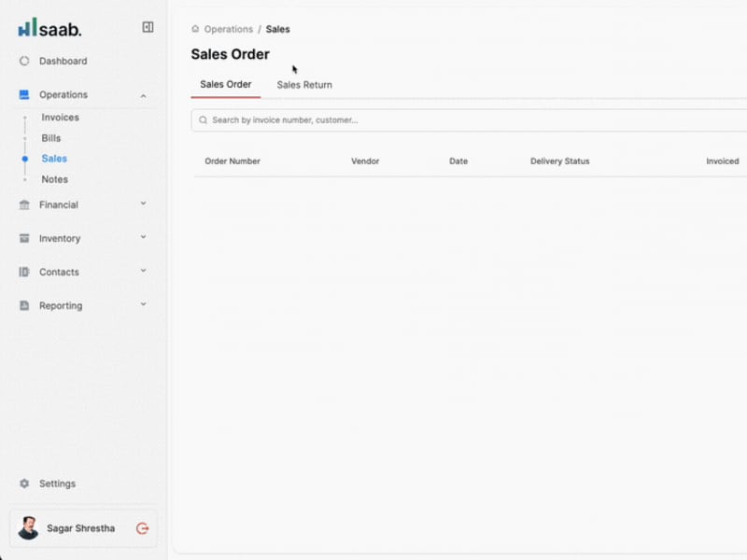Expand the Inventory menu chevron

click(x=144, y=237)
